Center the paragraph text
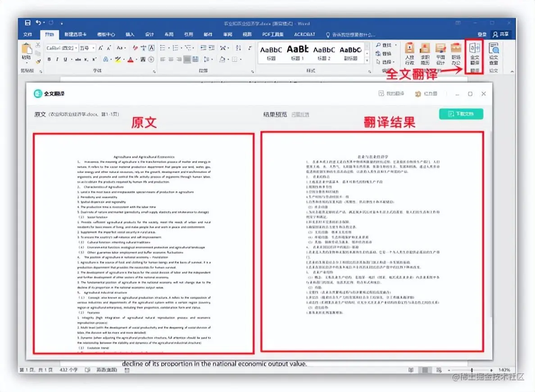535x392 pixels. (x=171, y=59)
